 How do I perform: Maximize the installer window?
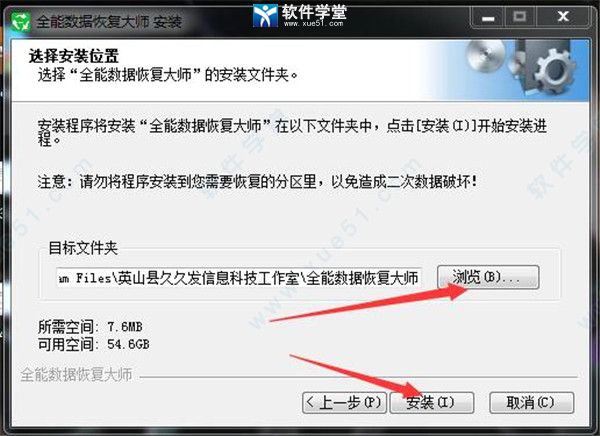coord(520,17)
